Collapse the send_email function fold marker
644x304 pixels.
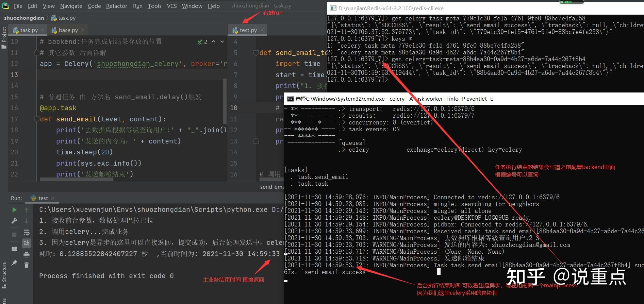coord(36,119)
